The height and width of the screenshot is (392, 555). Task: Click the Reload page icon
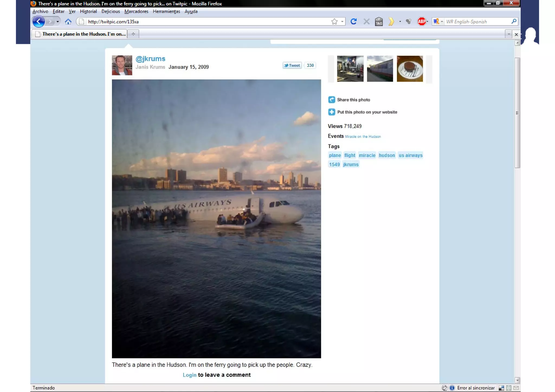pos(353,21)
